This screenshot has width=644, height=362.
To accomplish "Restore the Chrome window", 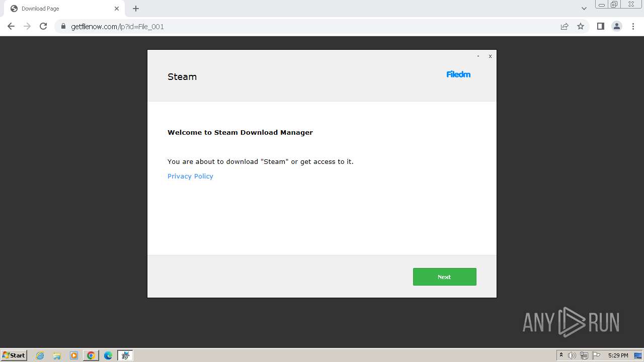I will [614, 4].
